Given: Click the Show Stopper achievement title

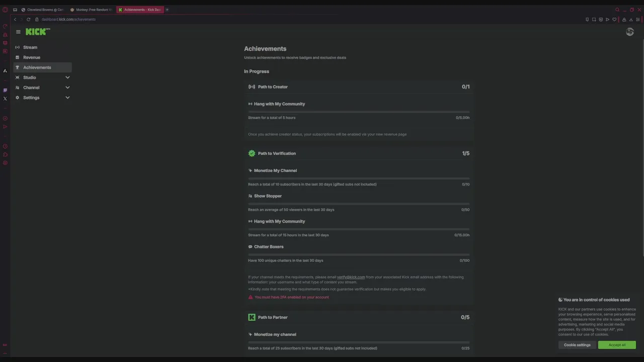Looking at the screenshot, I should 268,196.
